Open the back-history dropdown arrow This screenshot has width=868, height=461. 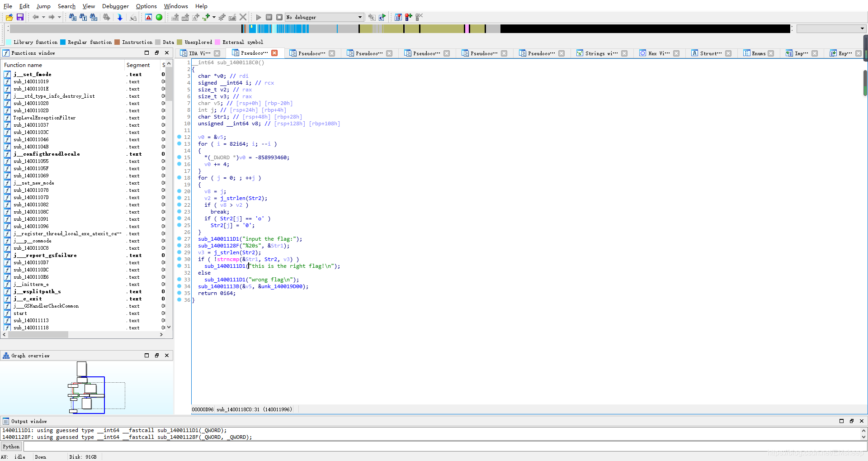point(43,17)
